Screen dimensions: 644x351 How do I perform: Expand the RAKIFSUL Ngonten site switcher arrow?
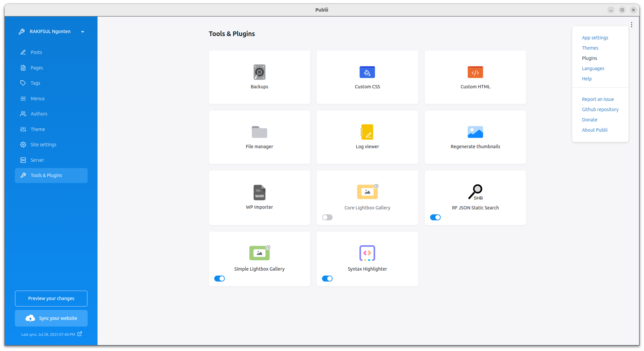pos(83,32)
